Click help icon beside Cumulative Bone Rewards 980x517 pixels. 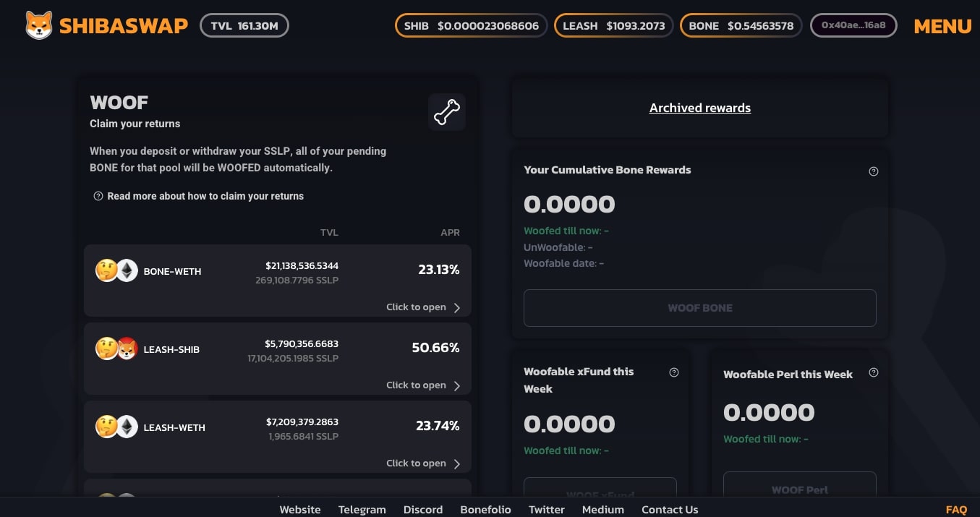point(873,171)
